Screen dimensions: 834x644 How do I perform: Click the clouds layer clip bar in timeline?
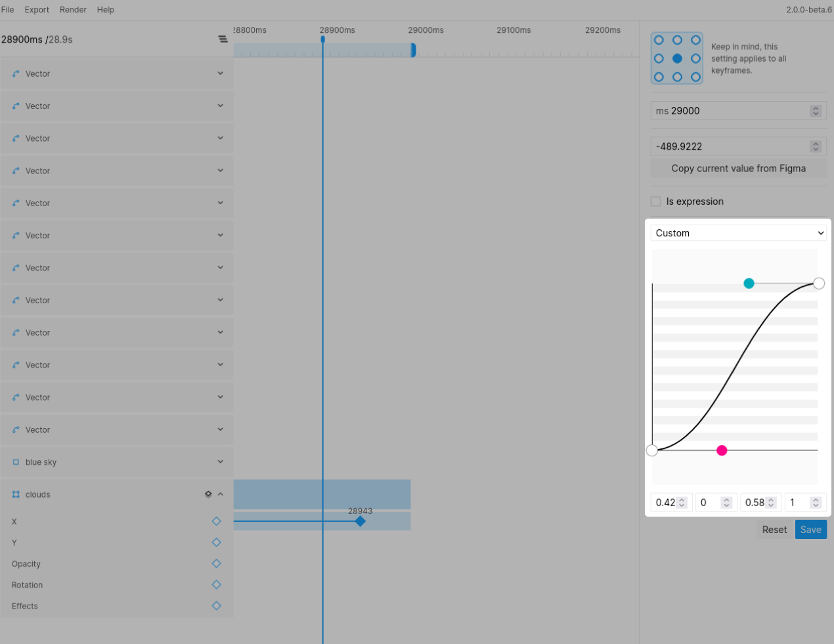322,494
